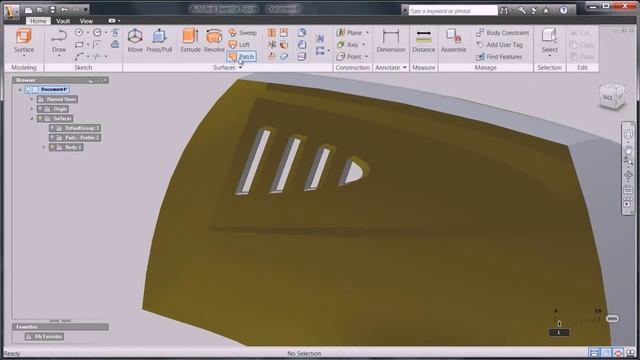Viewport: 640px width, 360px height.
Task: Expand the Body:1 tree node
Action: [44, 147]
